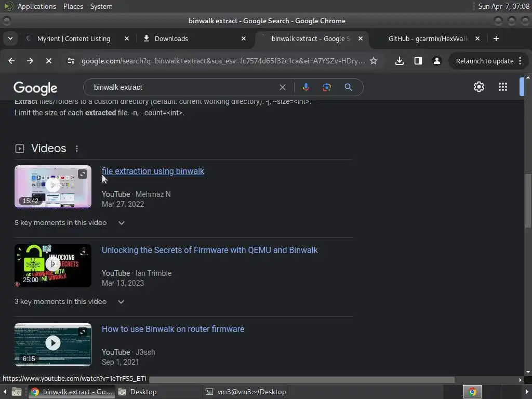Image resolution: width=532 pixels, height=399 pixels.
Task: Close the GitHub HexWalk tab
Action: [x=477, y=38]
